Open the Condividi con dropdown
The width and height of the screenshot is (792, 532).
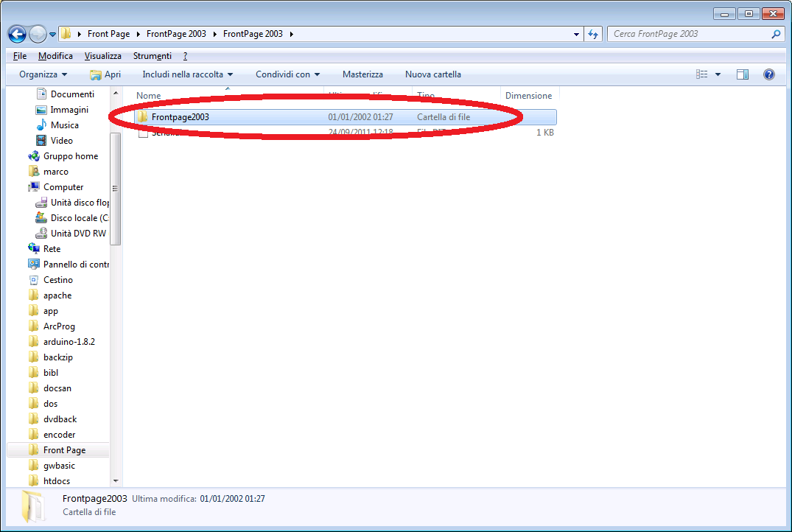tap(287, 74)
